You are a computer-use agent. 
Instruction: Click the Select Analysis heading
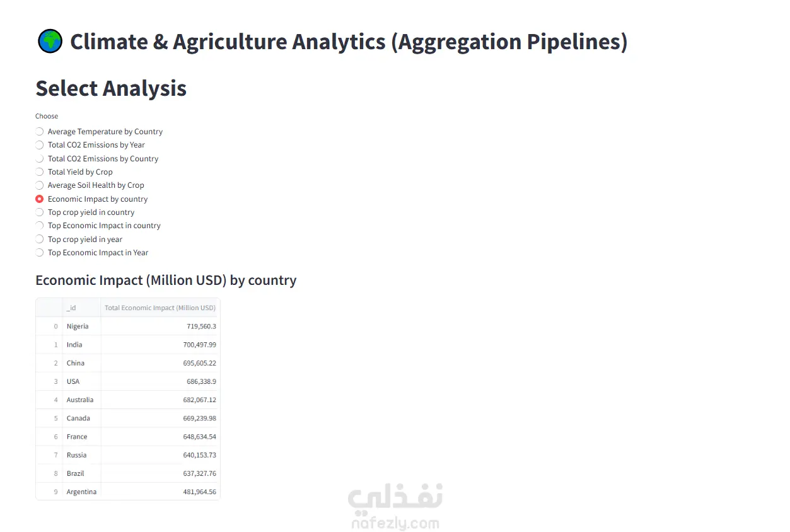(111, 88)
